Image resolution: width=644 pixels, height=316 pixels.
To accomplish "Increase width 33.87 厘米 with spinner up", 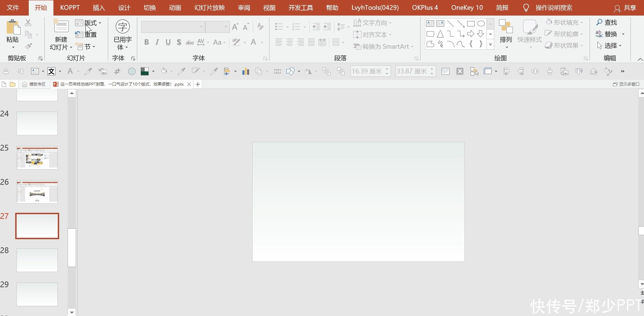I will point(432,69).
